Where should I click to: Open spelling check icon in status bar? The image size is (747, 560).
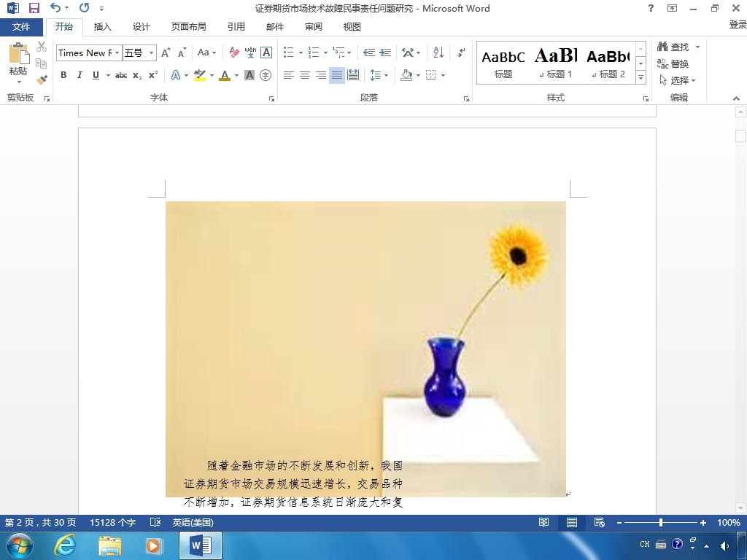(155, 522)
